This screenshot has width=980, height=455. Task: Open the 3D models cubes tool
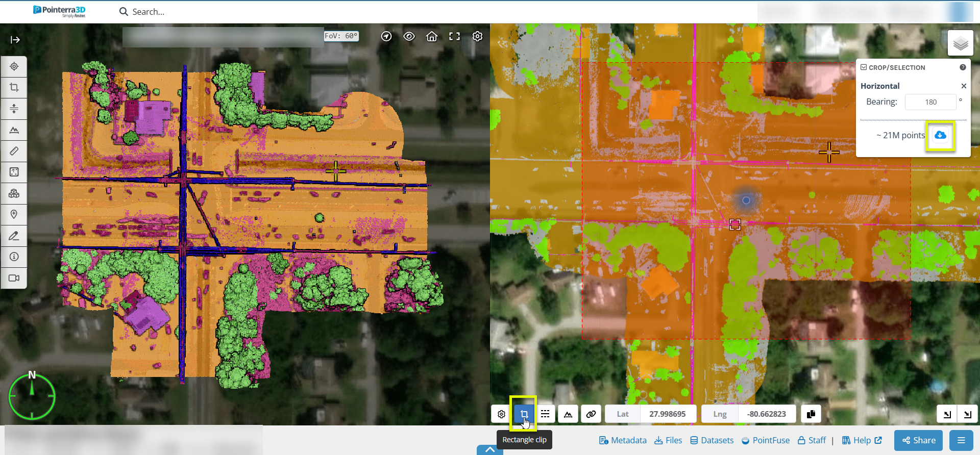click(14, 193)
